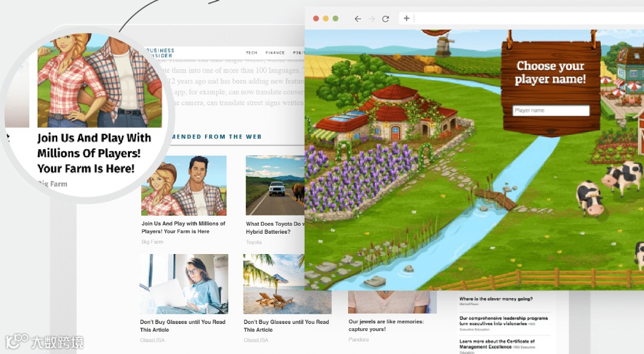Click the 'Toyota' sponsor label
The height and width of the screenshot is (354, 644).
[254, 242]
